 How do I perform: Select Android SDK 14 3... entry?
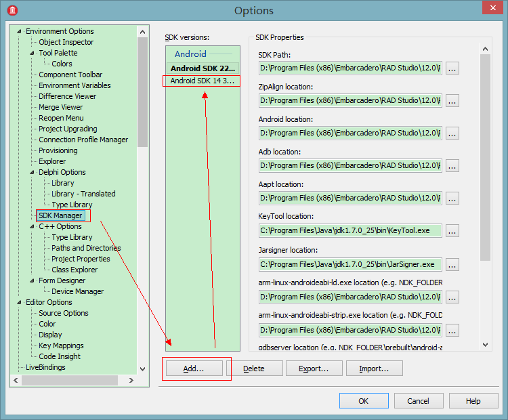pyautogui.click(x=202, y=81)
